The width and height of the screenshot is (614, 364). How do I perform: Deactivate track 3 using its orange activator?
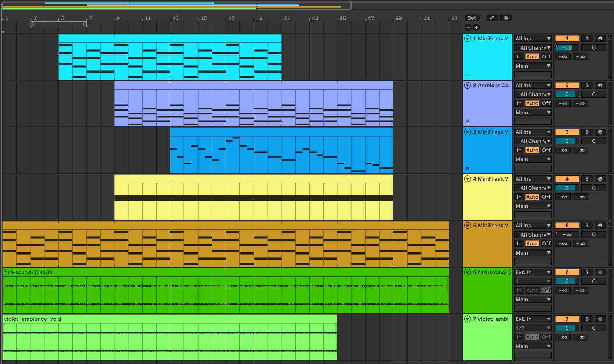click(x=567, y=132)
